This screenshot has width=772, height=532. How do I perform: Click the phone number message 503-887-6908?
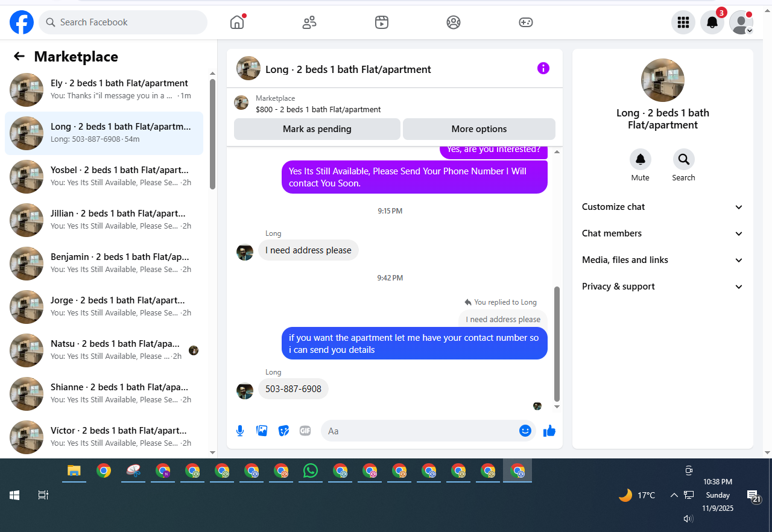point(293,389)
